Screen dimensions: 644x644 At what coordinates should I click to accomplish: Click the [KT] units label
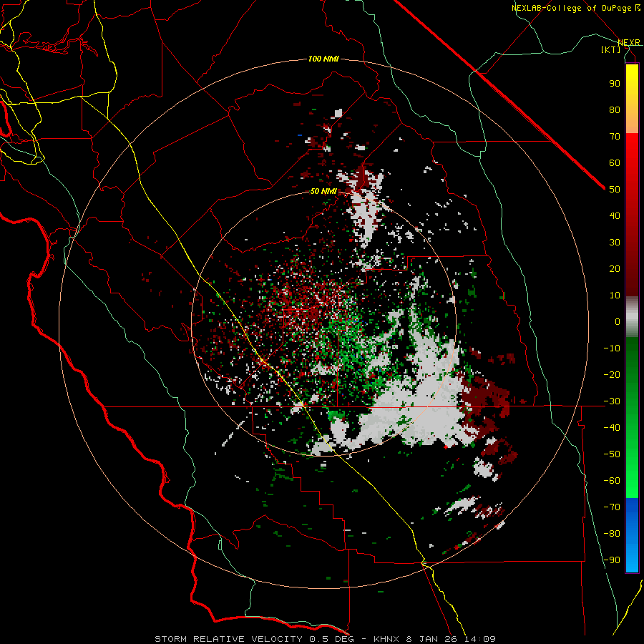(610, 49)
